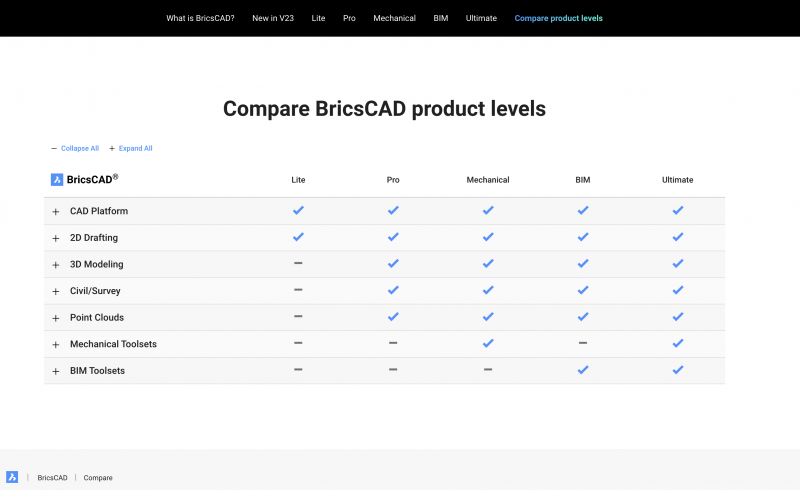Click BIM checkmark in BIM Toolsets row
Image resolution: width=800 pixels, height=490 pixels.
coord(583,370)
